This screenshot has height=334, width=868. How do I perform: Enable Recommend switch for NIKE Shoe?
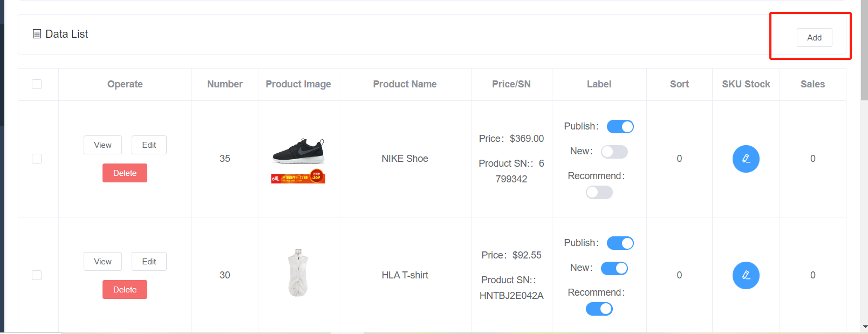[599, 192]
